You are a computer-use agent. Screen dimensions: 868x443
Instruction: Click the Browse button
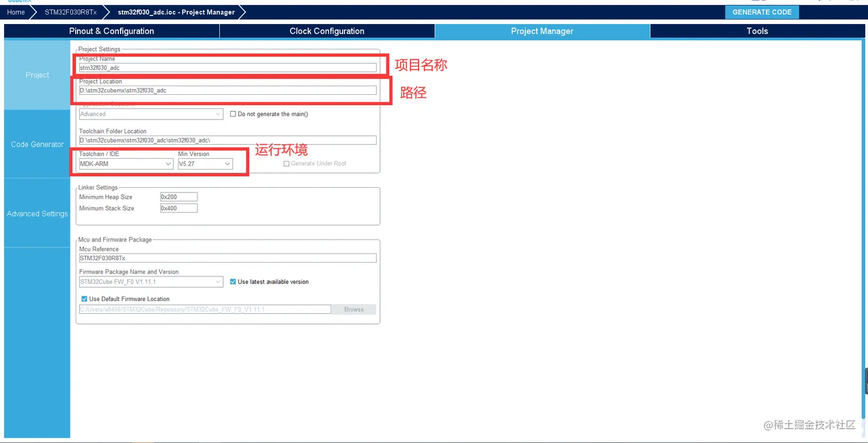[354, 309]
